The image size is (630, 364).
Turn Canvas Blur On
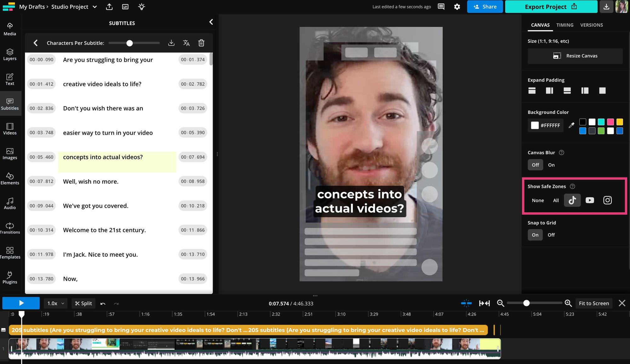(551, 165)
